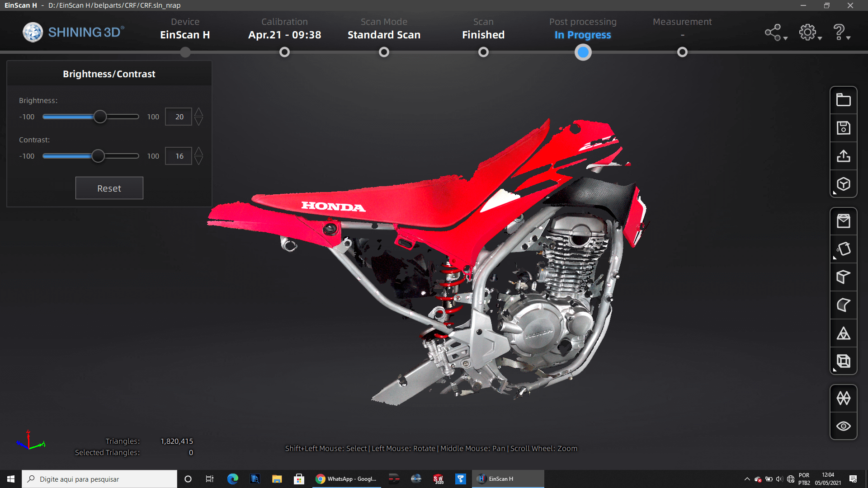Screen dimensions: 868x488
Task: Click the Scan Mode progress node circle
Action: point(384,52)
